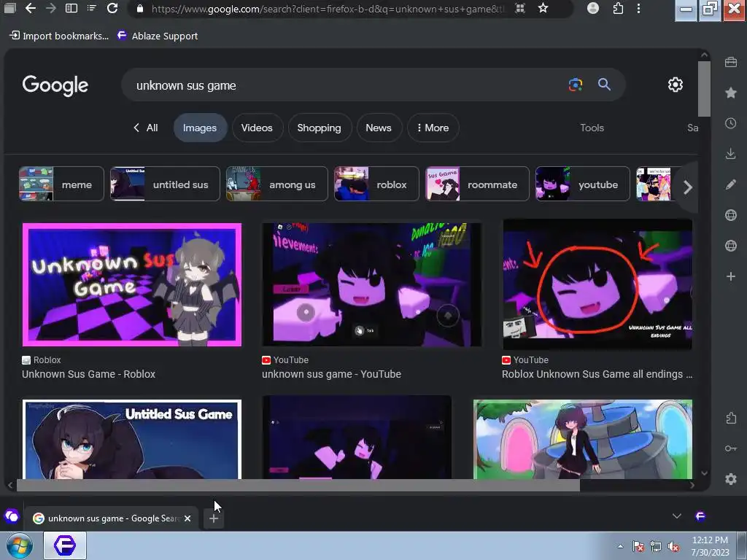
Task: Click Import bookmarks in bookmarks bar
Action: [60, 36]
